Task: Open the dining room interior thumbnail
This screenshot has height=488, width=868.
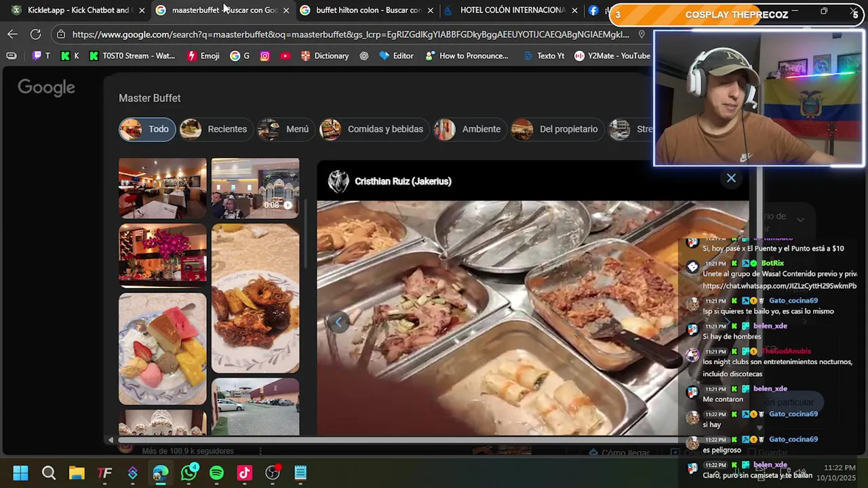Action: (163, 188)
